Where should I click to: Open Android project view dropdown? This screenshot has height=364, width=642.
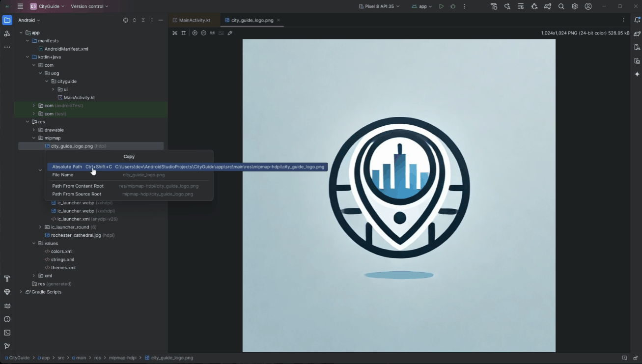pyautogui.click(x=29, y=20)
